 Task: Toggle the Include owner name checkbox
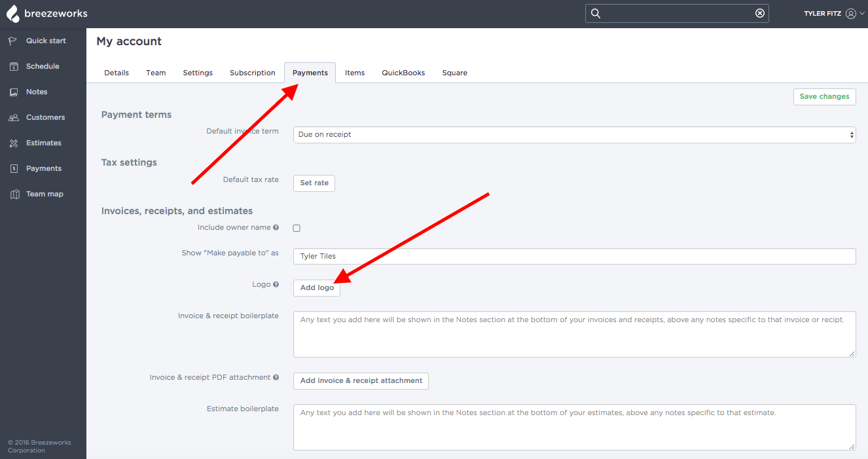(297, 228)
